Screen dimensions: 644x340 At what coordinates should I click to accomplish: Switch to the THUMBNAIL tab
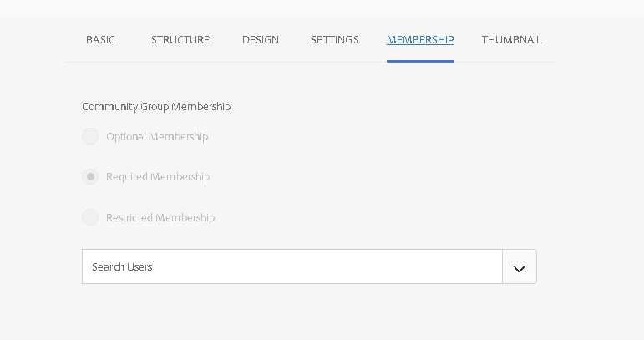tap(512, 40)
